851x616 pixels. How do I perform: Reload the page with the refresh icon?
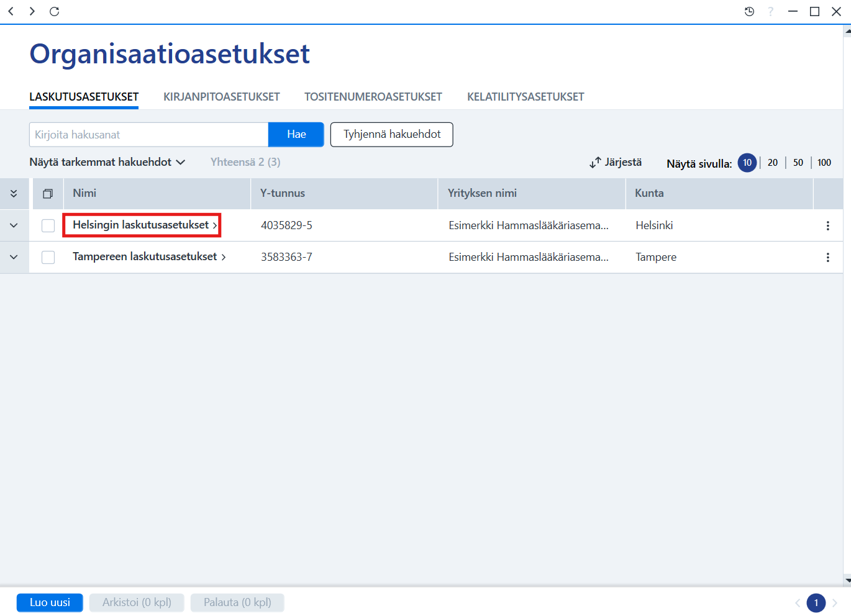tap(55, 11)
